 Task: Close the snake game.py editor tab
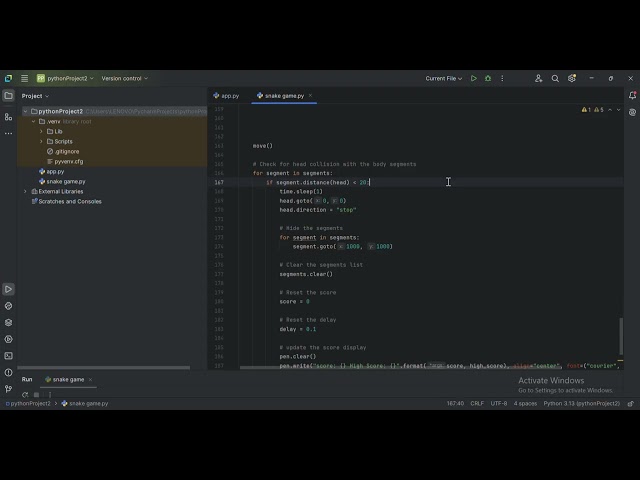[x=310, y=96]
